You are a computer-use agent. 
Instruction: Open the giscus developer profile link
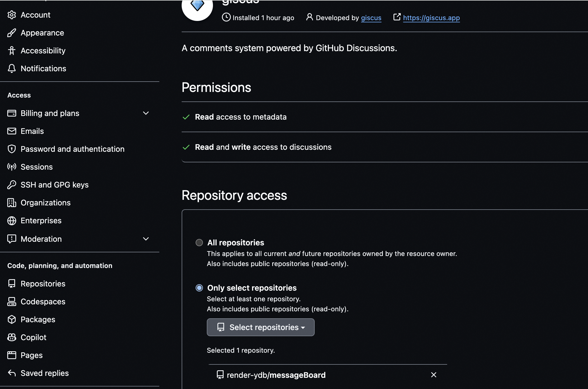[x=371, y=18]
